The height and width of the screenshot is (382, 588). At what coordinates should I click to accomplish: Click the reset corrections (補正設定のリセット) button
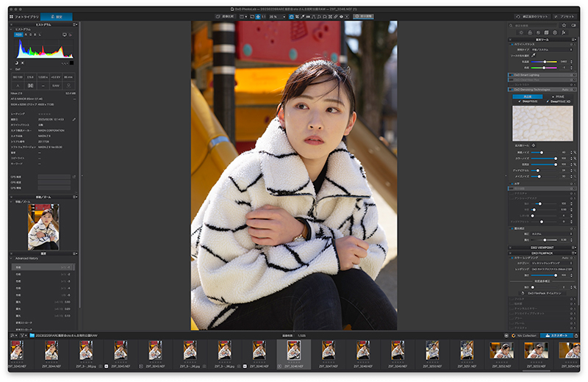(x=533, y=16)
